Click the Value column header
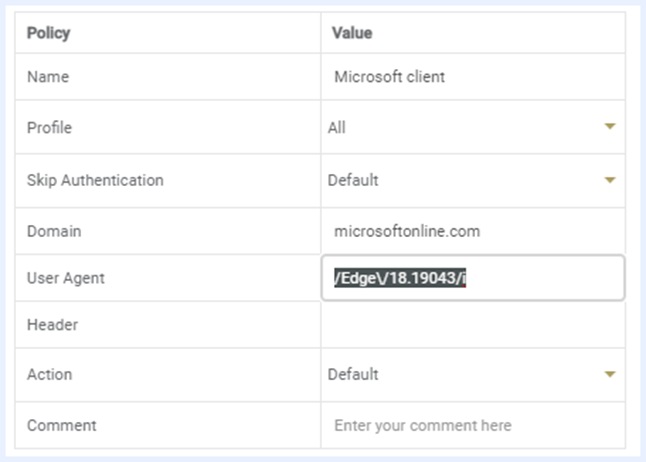 pos(351,33)
